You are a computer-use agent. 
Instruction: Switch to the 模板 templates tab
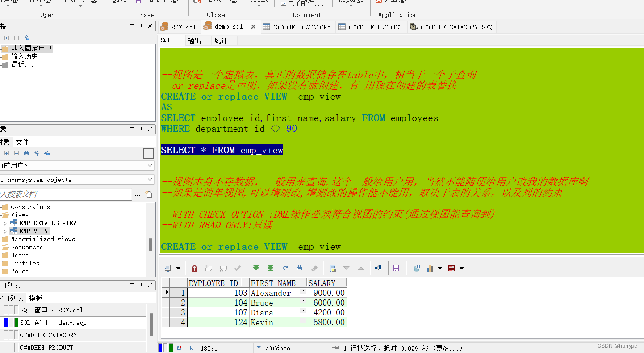[x=36, y=298]
